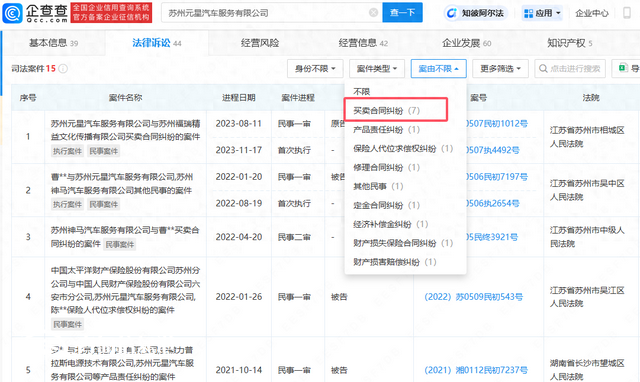Open case number ending 0506执2654号
Screen dimensions: 640x382
click(x=493, y=203)
